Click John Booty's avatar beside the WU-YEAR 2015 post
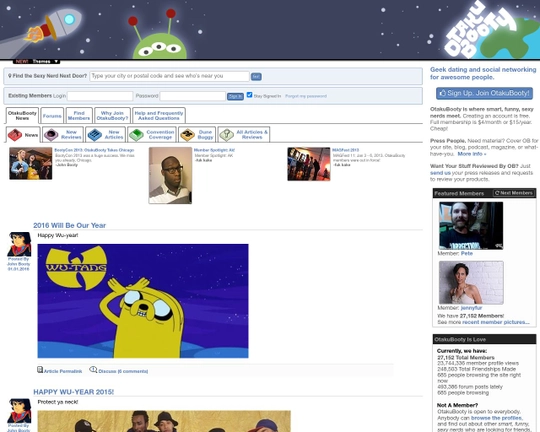540x432 pixels. point(19,411)
